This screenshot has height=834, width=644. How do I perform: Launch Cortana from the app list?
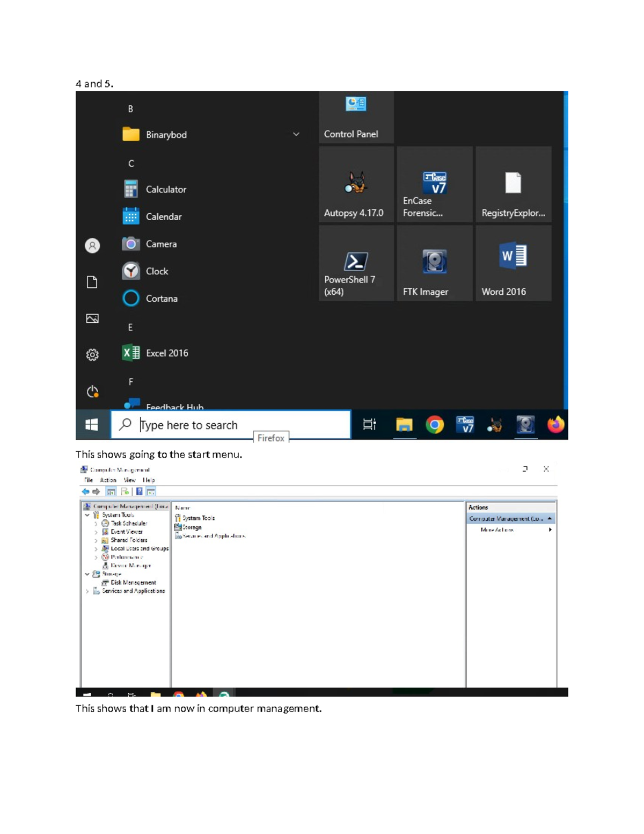tap(150, 299)
